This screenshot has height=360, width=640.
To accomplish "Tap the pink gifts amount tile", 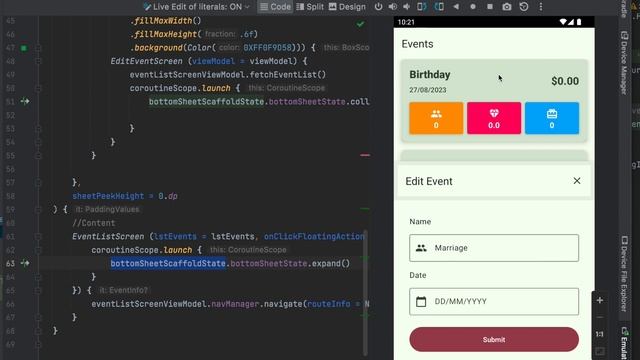I will pyautogui.click(x=494, y=118).
